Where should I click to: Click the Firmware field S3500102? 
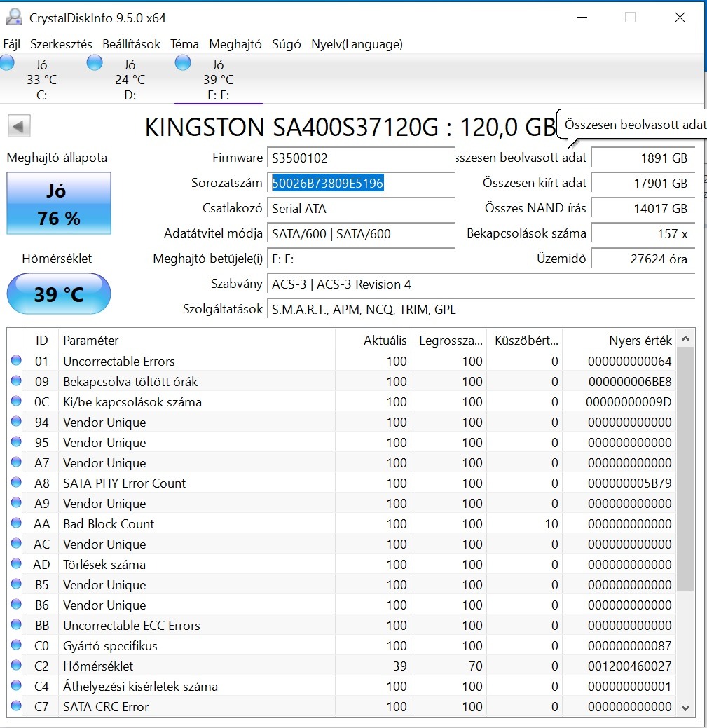click(361, 158)
